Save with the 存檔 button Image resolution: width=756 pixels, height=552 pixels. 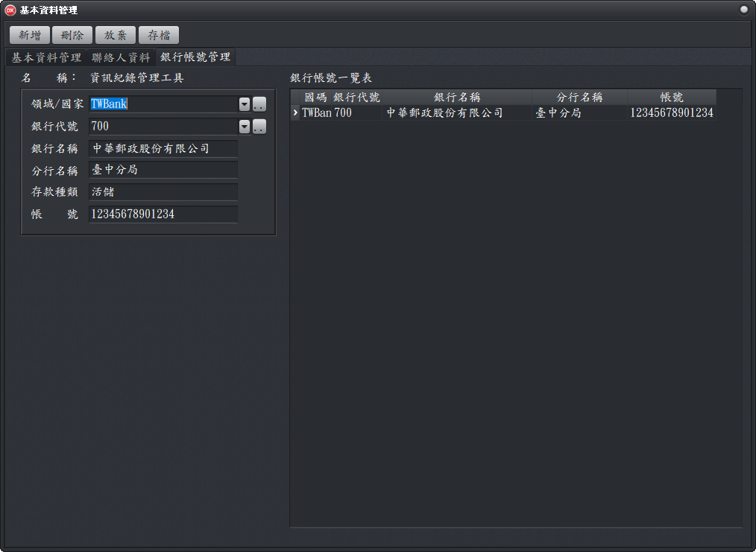tap(159, 35)
